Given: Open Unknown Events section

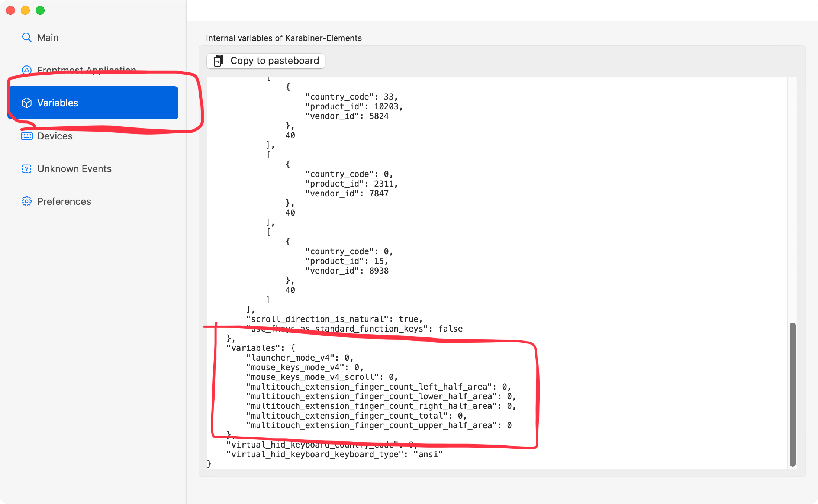Looking at the screenshot, I should (x=93, y=169).
